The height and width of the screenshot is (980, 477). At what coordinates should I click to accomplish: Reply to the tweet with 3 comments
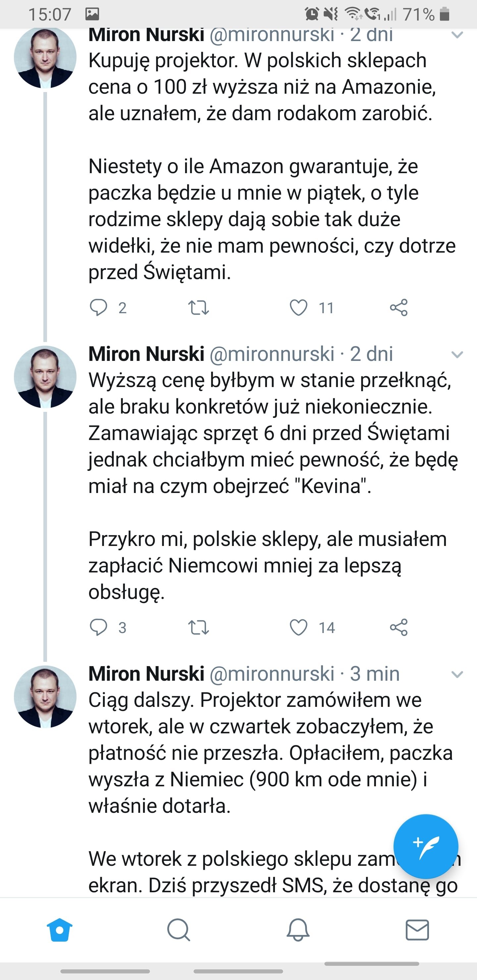click(x=99, y=627)
